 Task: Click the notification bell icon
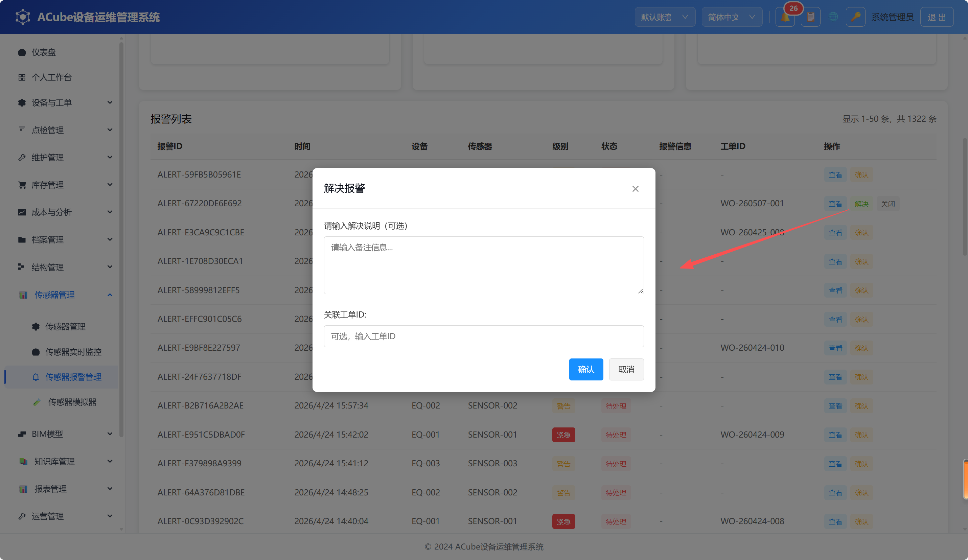click(x=785, y=17)
